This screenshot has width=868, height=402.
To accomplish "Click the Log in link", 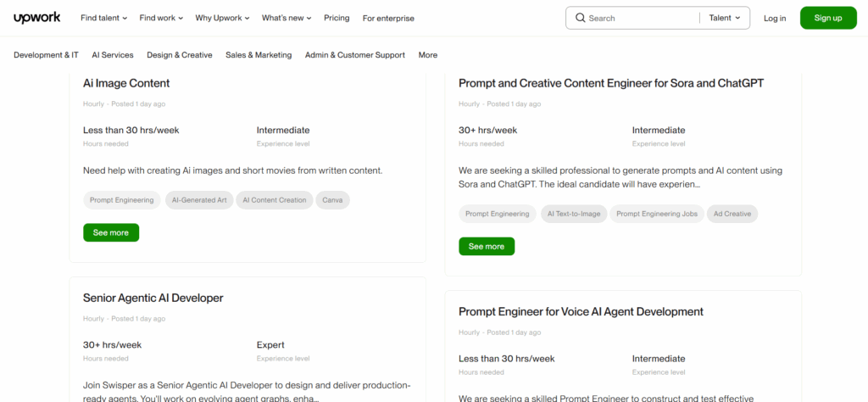I will [775, 18].
